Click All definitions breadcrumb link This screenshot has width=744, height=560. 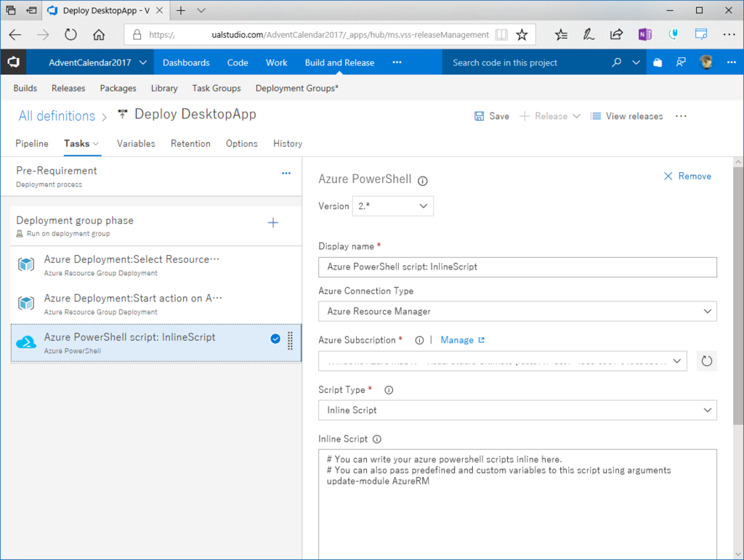tap(57, 116)
